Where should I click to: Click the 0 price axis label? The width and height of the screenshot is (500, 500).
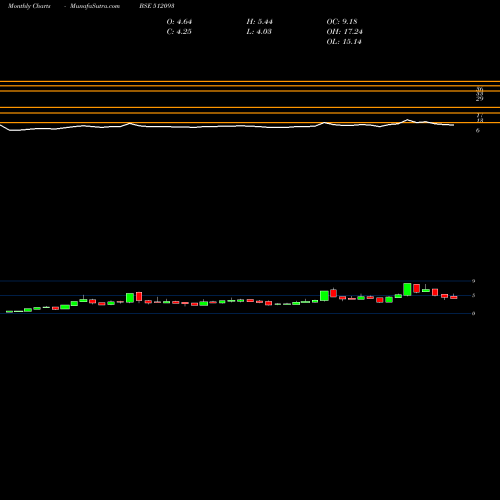tap(473, 313)
